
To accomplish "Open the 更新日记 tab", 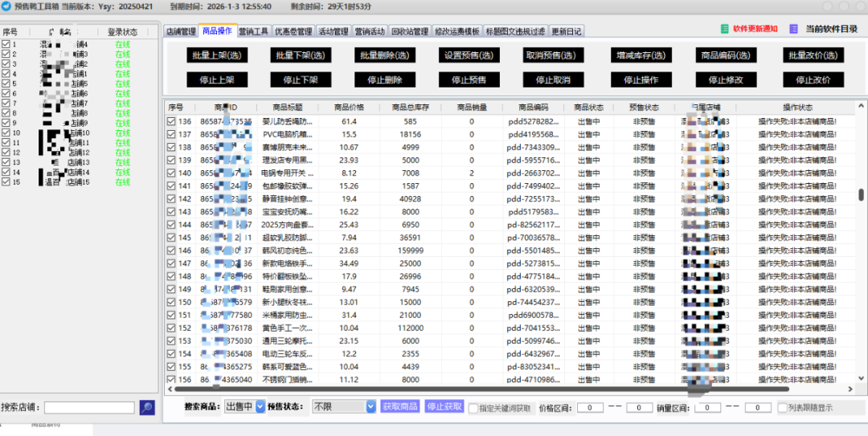I will (567, 31).
